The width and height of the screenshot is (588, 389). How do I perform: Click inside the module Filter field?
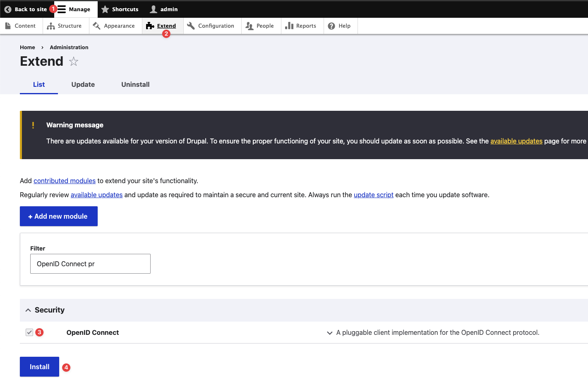point(90,263)
